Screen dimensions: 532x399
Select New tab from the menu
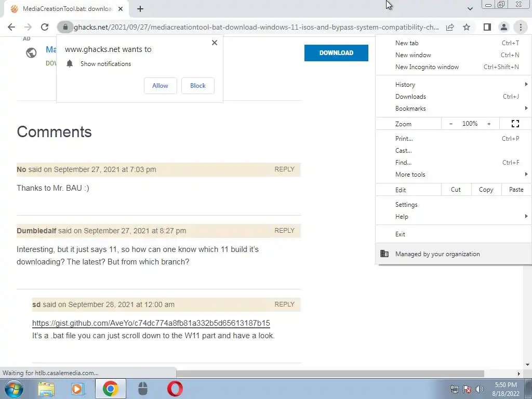coord(454,43)
